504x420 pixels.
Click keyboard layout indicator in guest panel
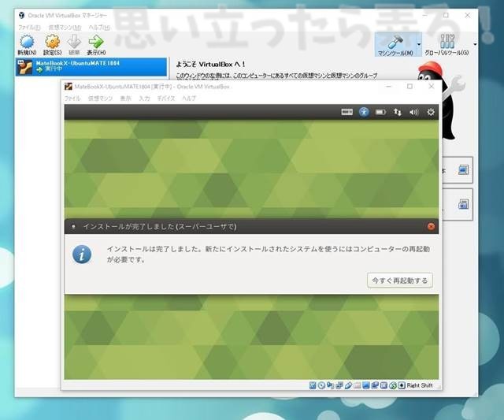coord(346,112)
